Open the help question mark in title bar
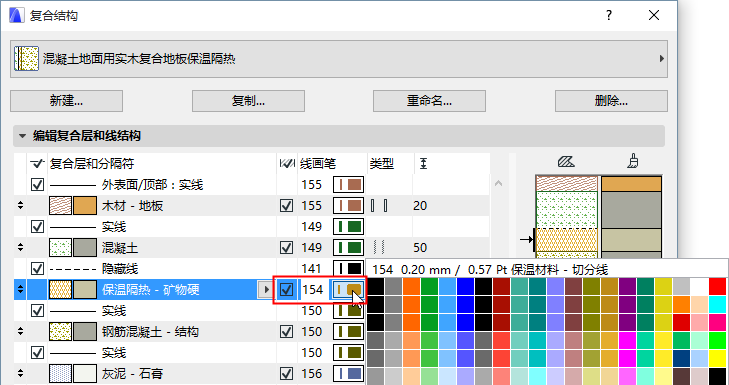Viewport: 729px width, 385px height. [609, 15]
